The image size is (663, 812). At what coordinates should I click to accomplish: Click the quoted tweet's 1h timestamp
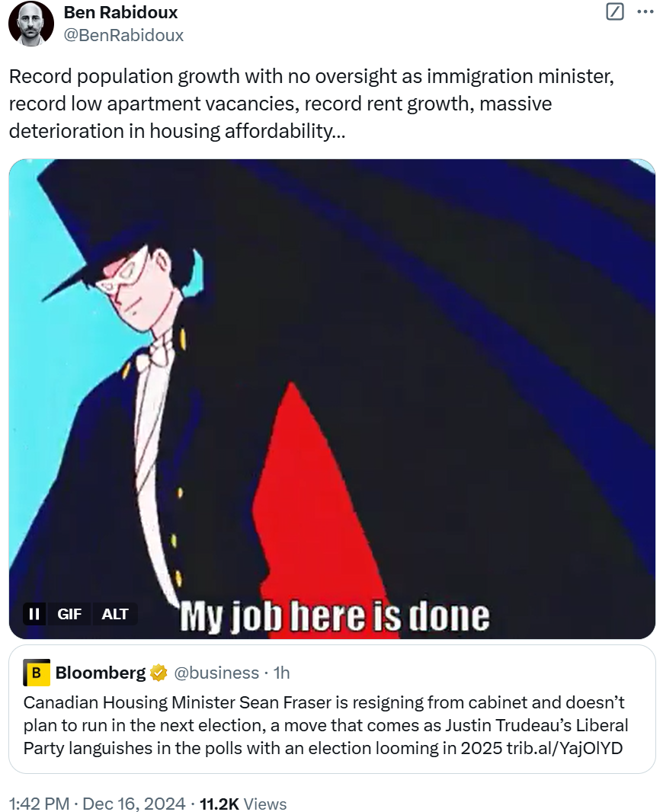point(282,673)
